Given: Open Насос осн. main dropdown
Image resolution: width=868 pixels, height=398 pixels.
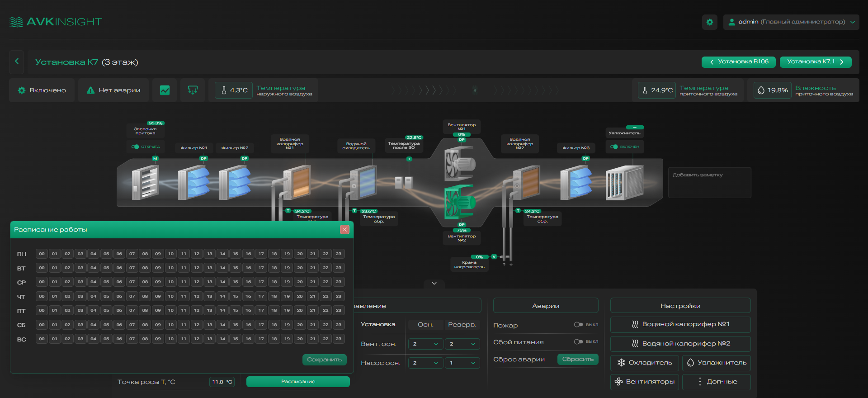Looking at the screenshot, I should point(425,363).
